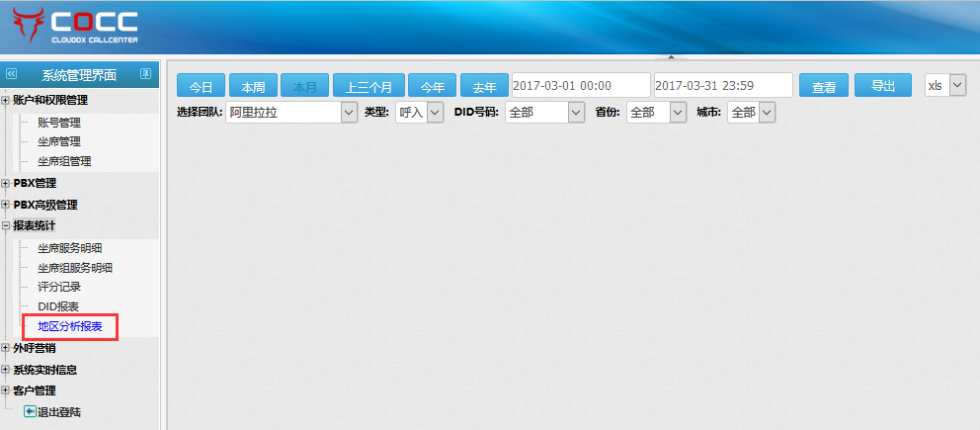
Task: Expand the PBX管理 tree node
Action: click(6, 183)
